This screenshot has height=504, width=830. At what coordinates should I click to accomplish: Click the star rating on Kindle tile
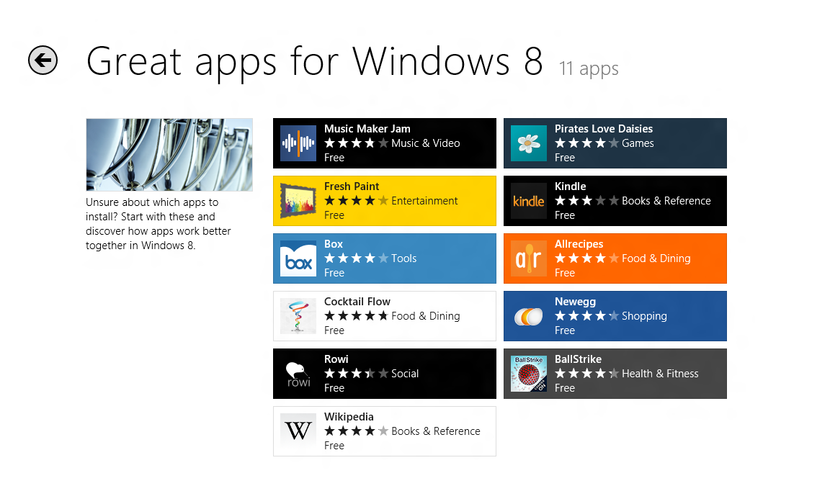pos(587,201)
